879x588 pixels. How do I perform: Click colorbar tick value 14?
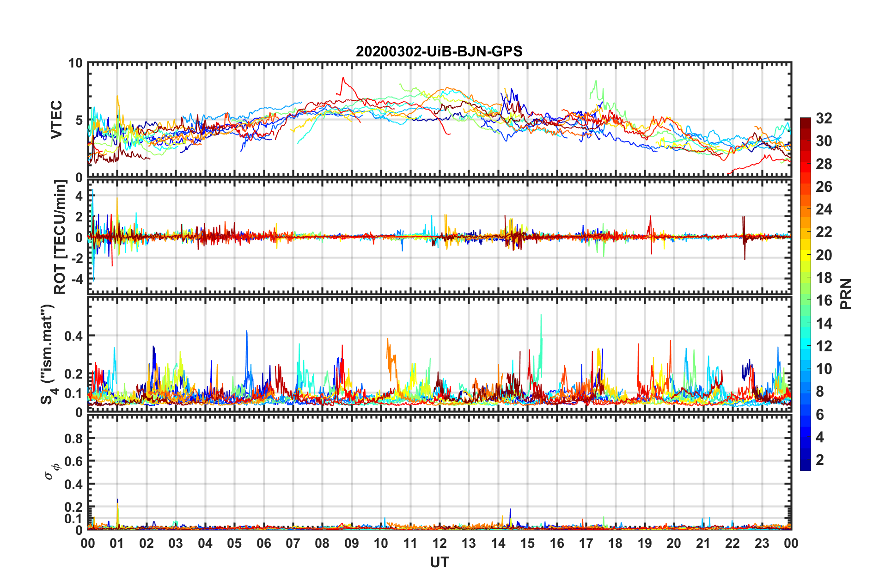(x=824, y=324)
